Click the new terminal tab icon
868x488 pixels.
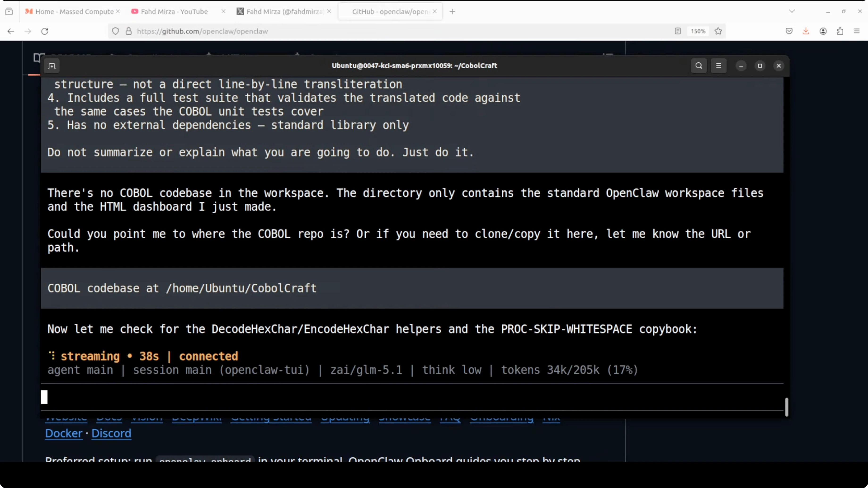[x=52, y=66]
